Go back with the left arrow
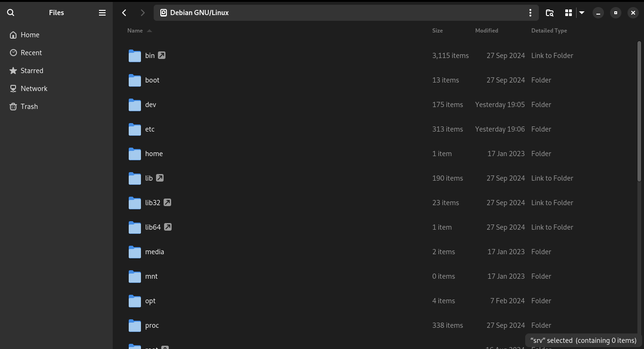 124,13
